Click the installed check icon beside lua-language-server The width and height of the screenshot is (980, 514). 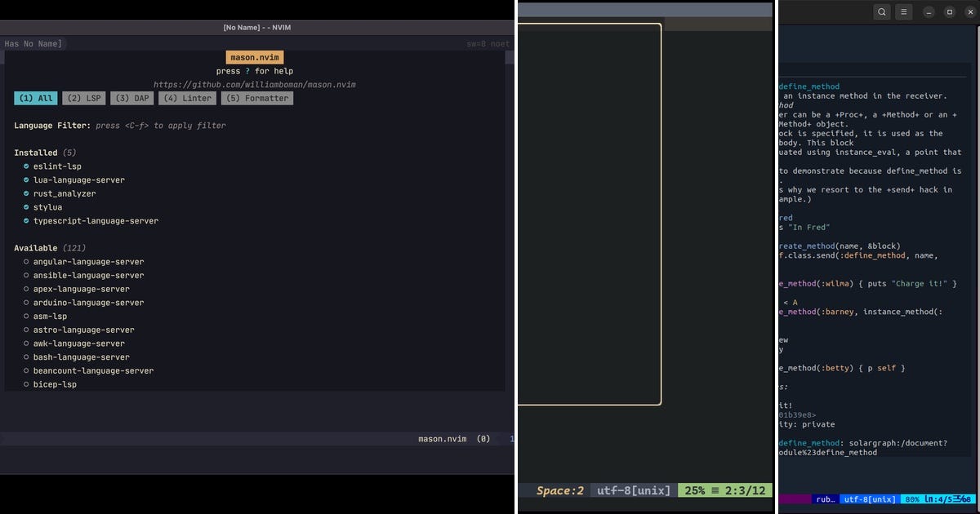[x=26, y=179]
